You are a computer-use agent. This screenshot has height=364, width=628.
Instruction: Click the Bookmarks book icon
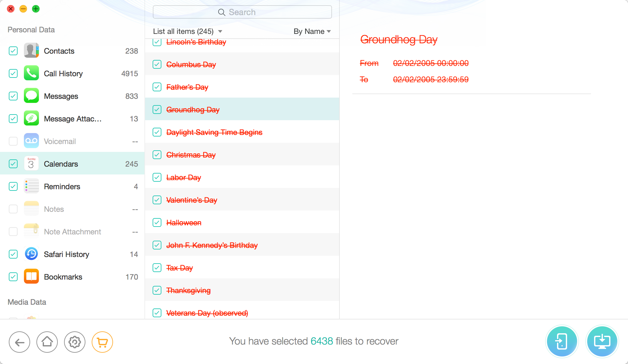point(31,277)
